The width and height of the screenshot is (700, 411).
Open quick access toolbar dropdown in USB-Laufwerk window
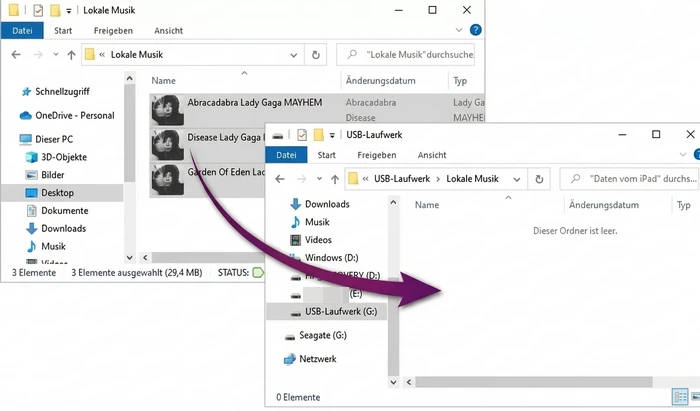(332, 135)
